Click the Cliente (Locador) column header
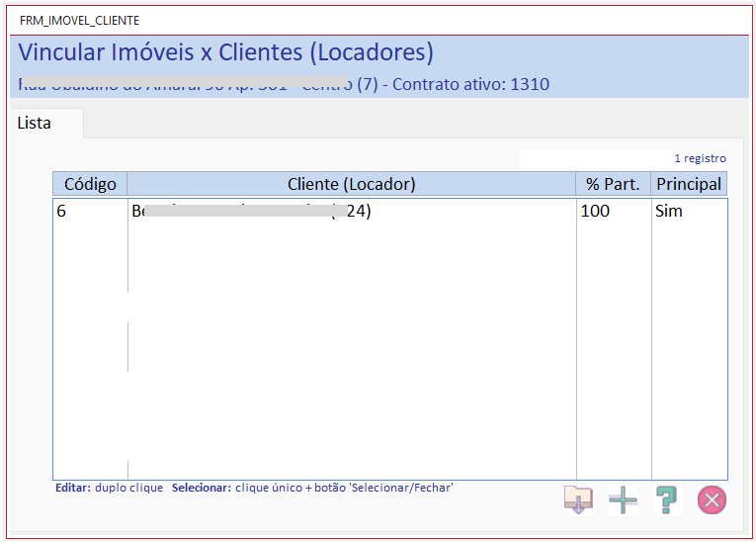Screen dimensions: 756x542 point(352,184)
